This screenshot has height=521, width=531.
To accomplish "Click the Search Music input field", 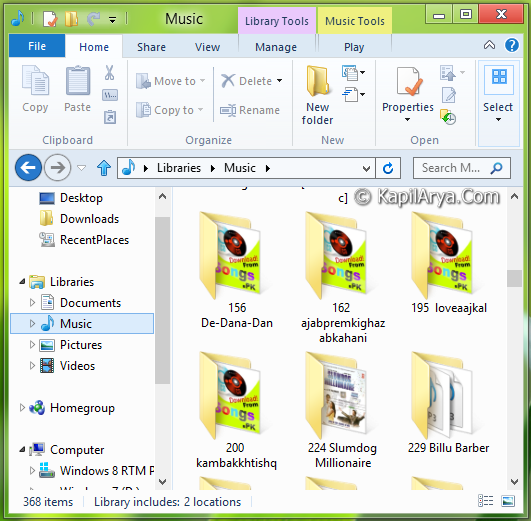I will (x=462, y=168).
